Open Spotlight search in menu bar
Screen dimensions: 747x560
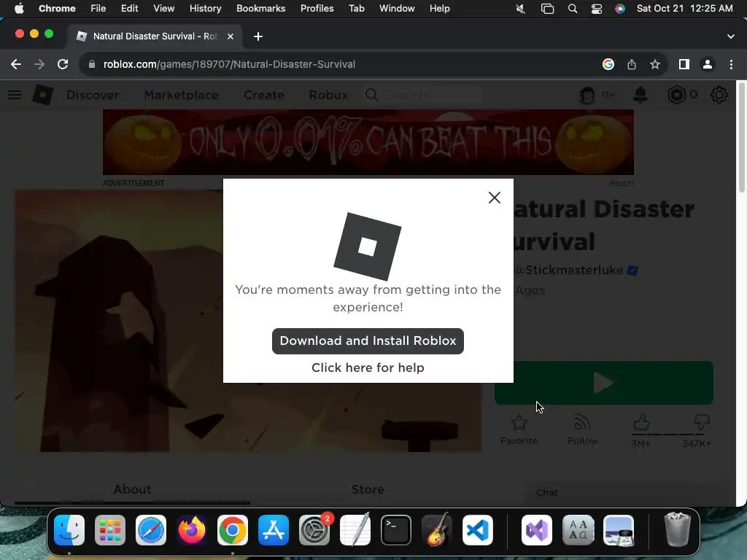click(573, 9)
